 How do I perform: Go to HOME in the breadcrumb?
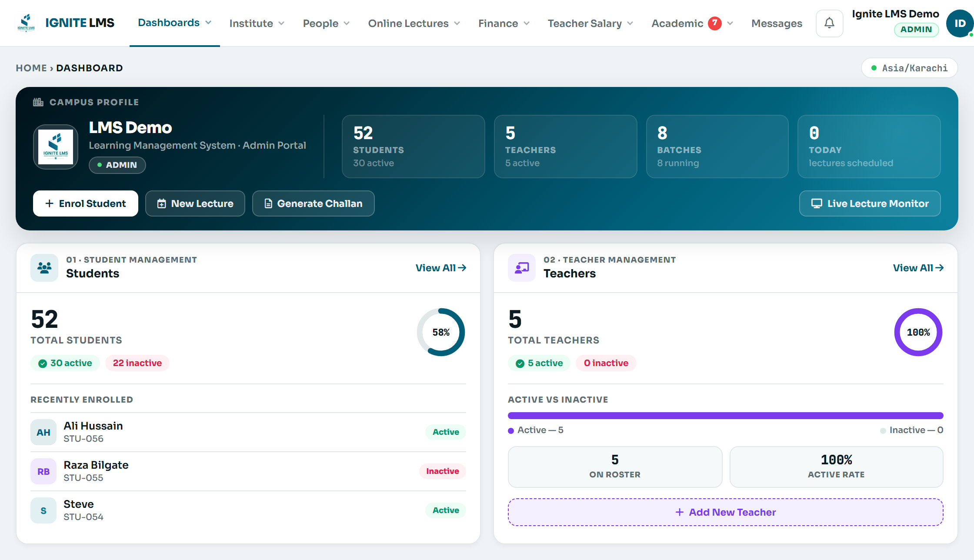click(x=31, y=68)
